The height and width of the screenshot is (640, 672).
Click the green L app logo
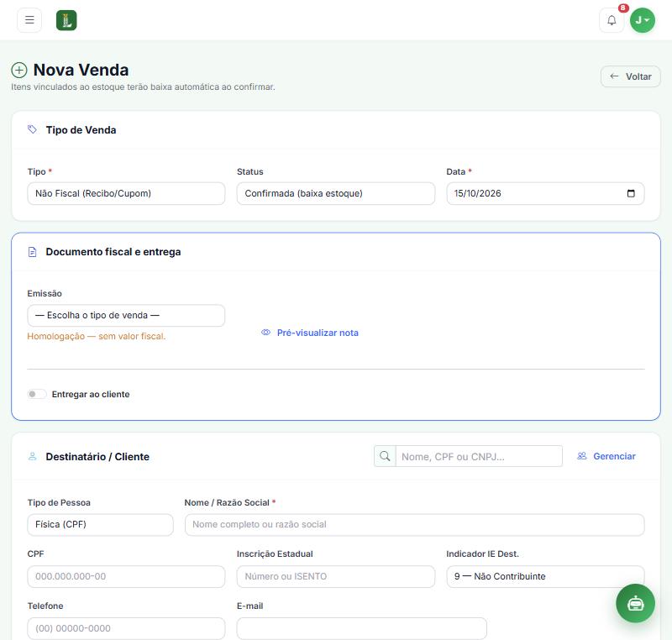(66, 20)
